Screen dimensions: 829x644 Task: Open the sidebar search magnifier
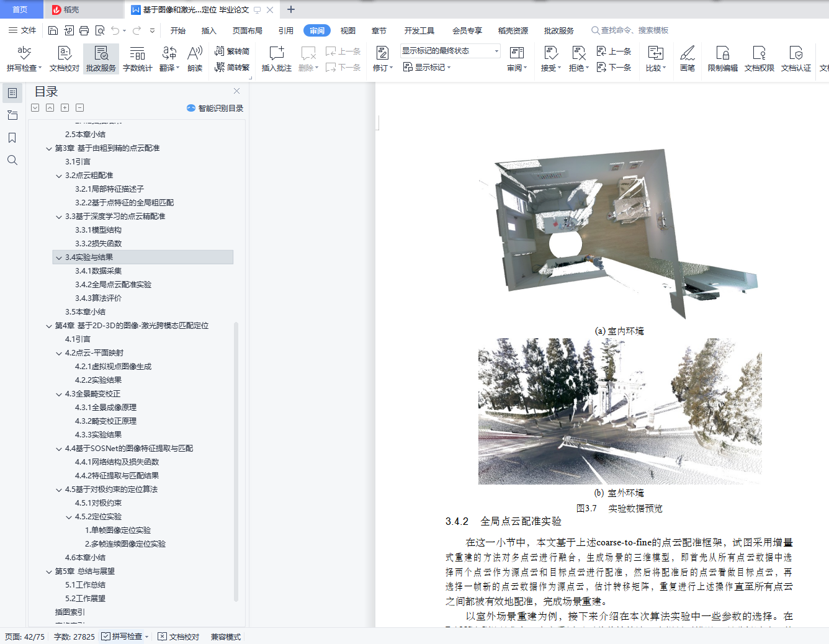(x=12, y=160)
